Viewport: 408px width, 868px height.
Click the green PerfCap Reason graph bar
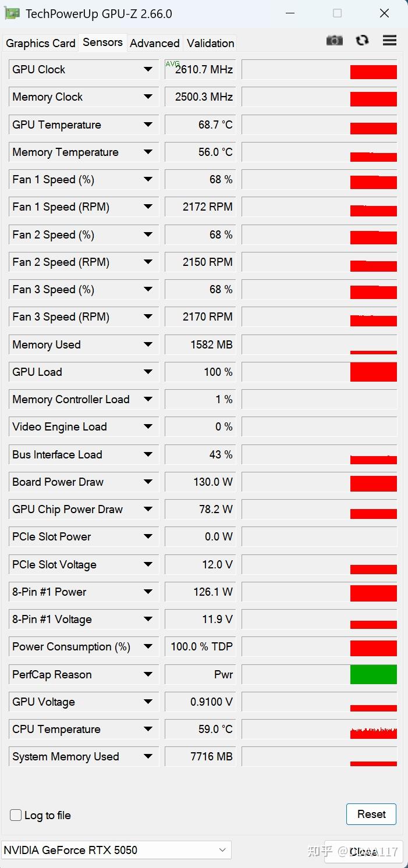[374, 674]
